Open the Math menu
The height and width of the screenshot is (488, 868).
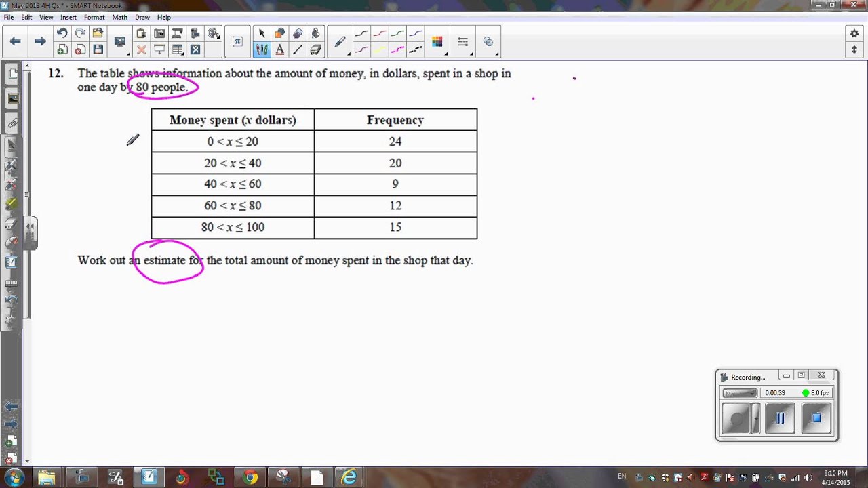coord(119,17)
